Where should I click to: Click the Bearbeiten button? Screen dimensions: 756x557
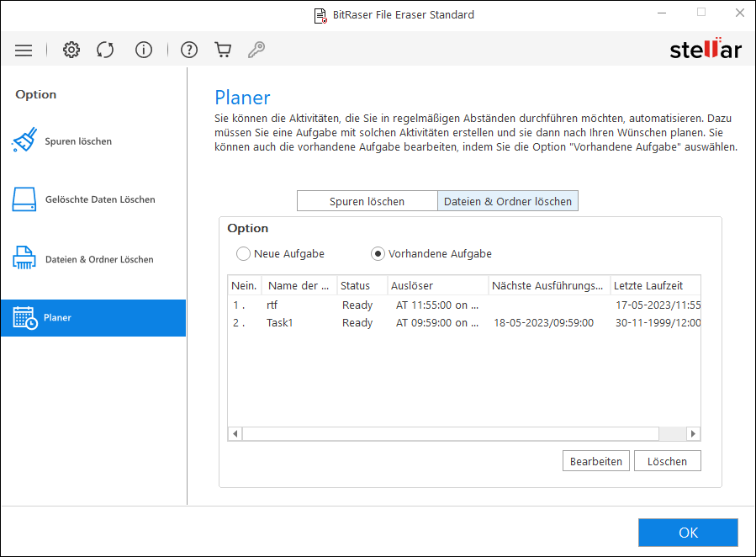coord(596,461)
